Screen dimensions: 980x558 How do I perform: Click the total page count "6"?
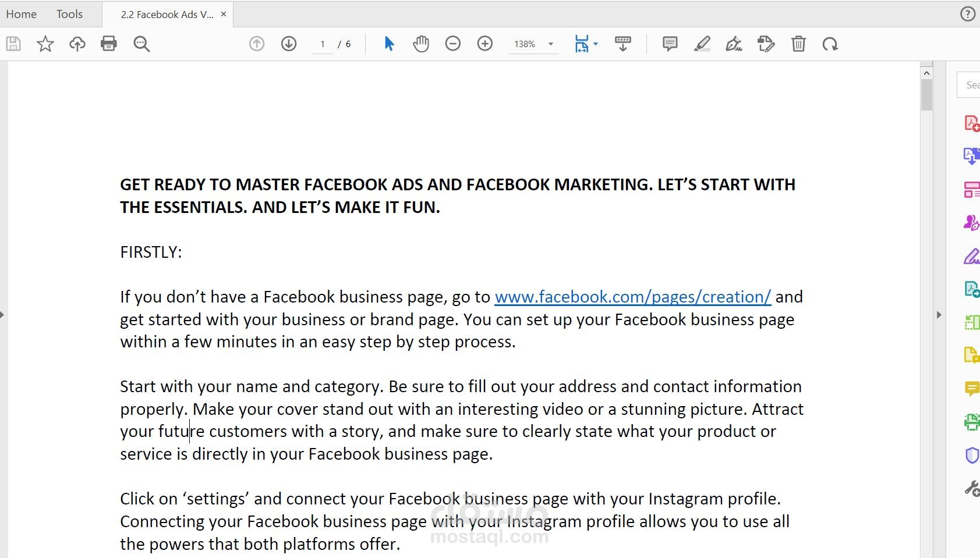click(348, 44)
